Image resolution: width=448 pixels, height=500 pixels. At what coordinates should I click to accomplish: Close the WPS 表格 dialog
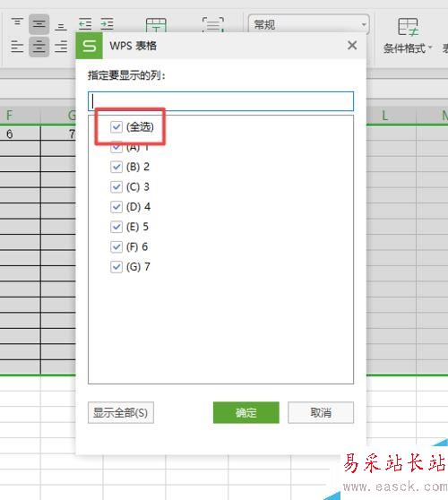tap(352, 46)
